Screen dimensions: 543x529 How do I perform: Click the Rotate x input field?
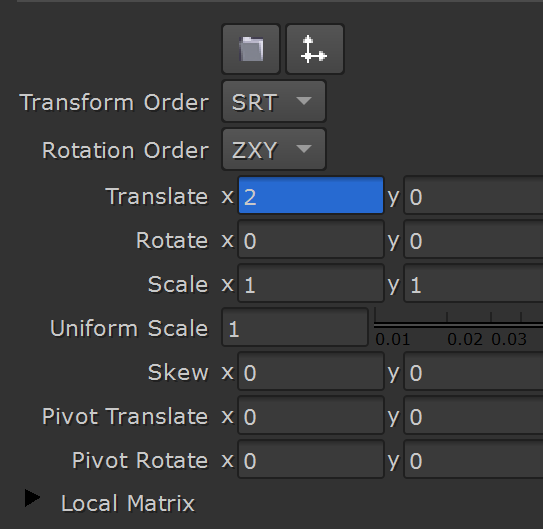(x=311, y=240)
